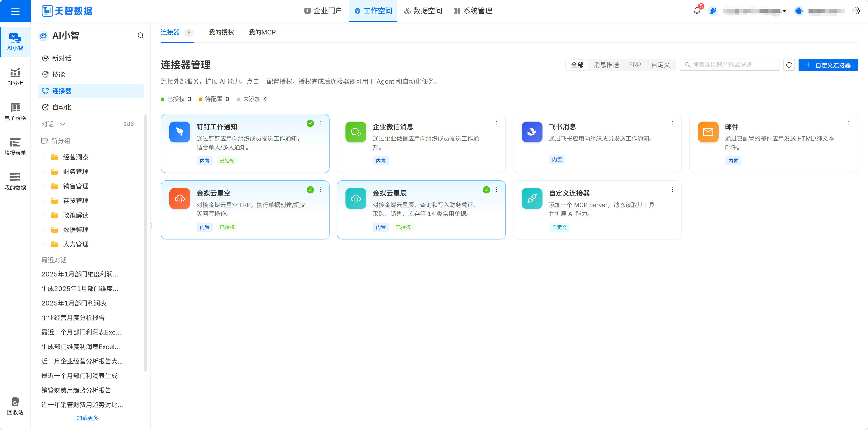Switch to the 数据空间 top menu
The width and height of the screenshot is (868, 430).
(x=423, y=11)
